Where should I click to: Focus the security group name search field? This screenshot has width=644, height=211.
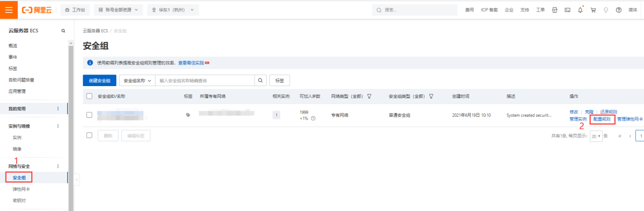click(205, 81)
